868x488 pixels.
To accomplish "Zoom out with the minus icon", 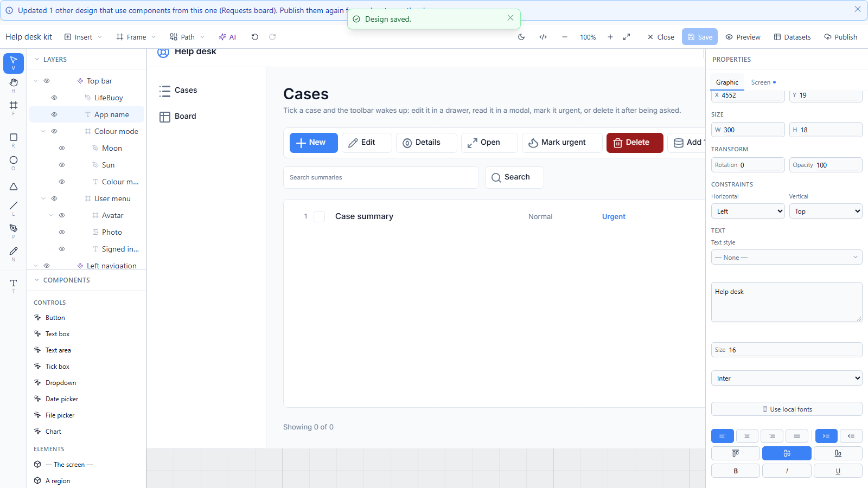I will coord(565,37).
